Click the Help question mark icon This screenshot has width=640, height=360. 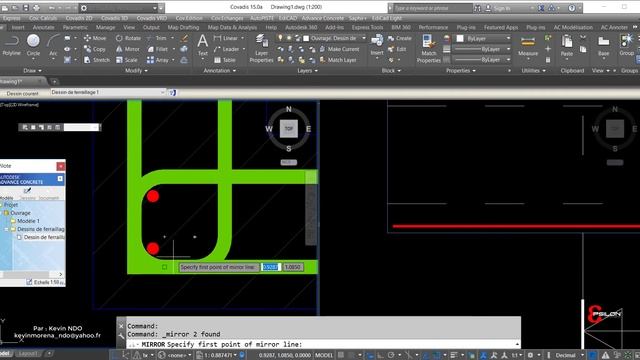[x=572, y=8]
